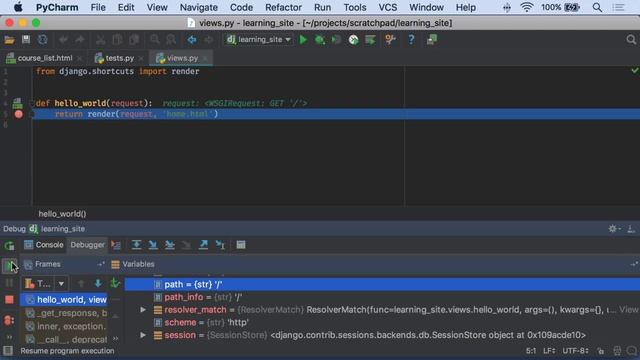
Task: Open a file via the toolbar folder icon
Action: [9, 40]
